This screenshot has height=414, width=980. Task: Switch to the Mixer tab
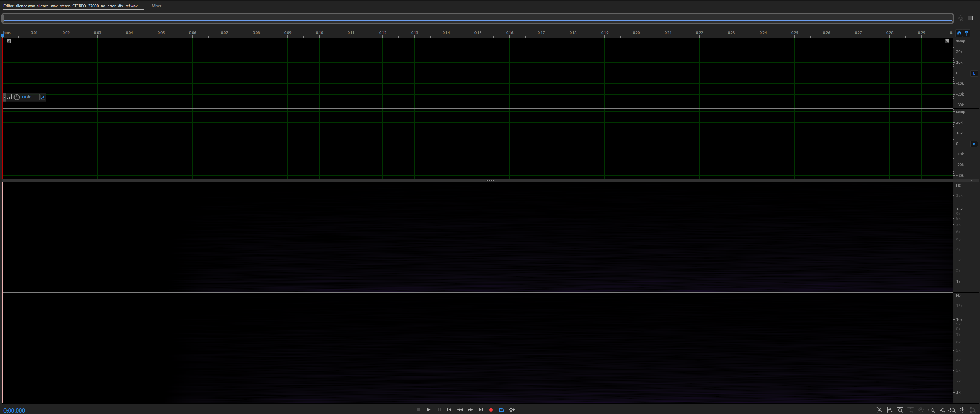click(x=156, y=6)
